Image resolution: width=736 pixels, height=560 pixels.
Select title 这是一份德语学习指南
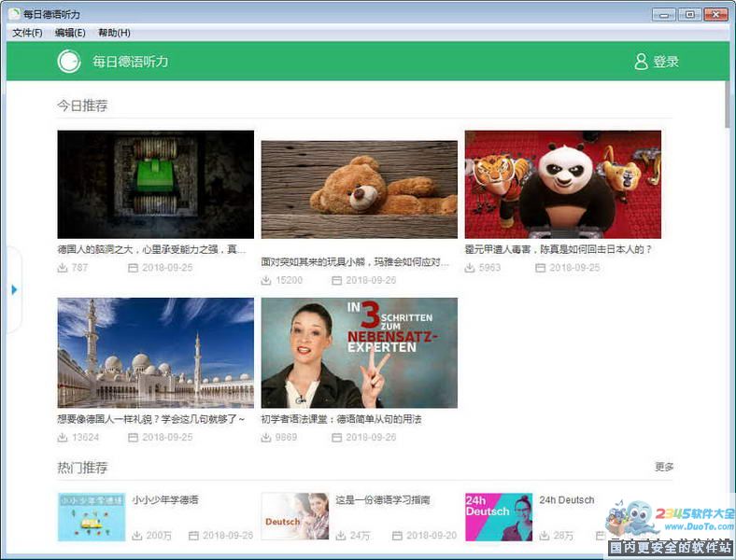[x=383, y=500]
